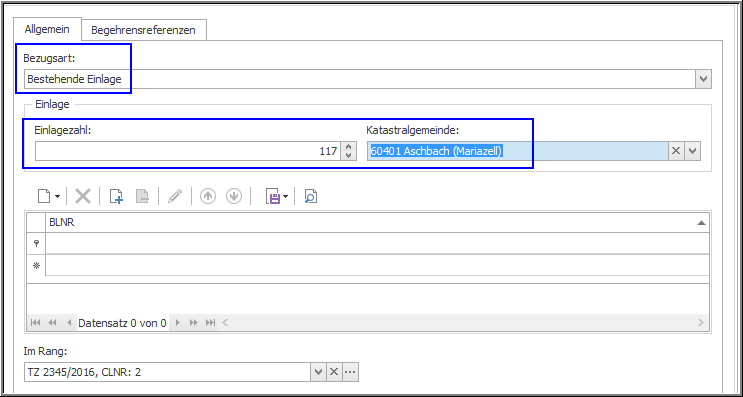743x397 pixels.
Task: Go to first record in navigator
Action: (36, 323)
